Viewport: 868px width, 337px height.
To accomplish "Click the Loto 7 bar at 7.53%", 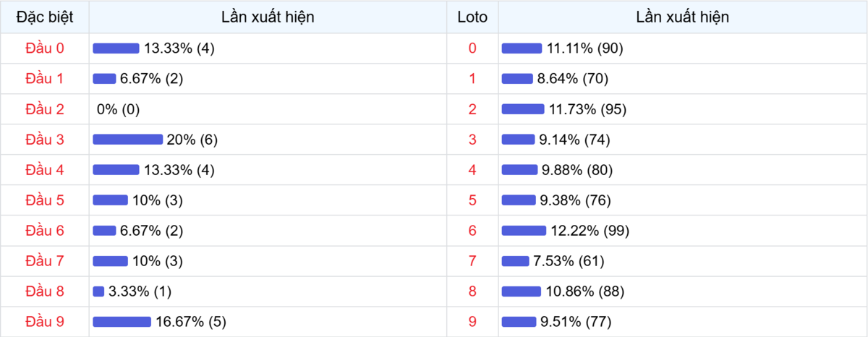I will pos(515,261).
